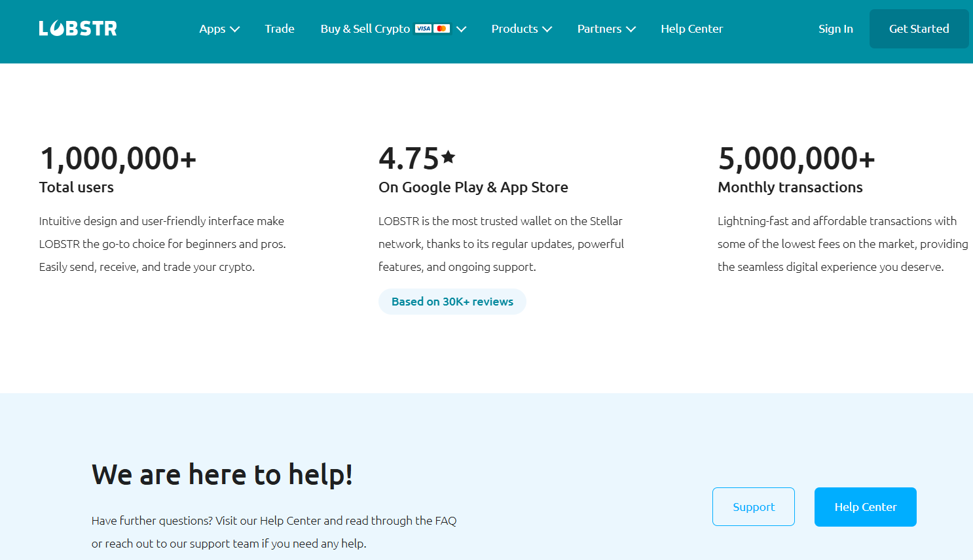Click the 1,000,000+ total users figure
Image resolution: width=973 pixels, height=560 pixels.
point(118,158)
